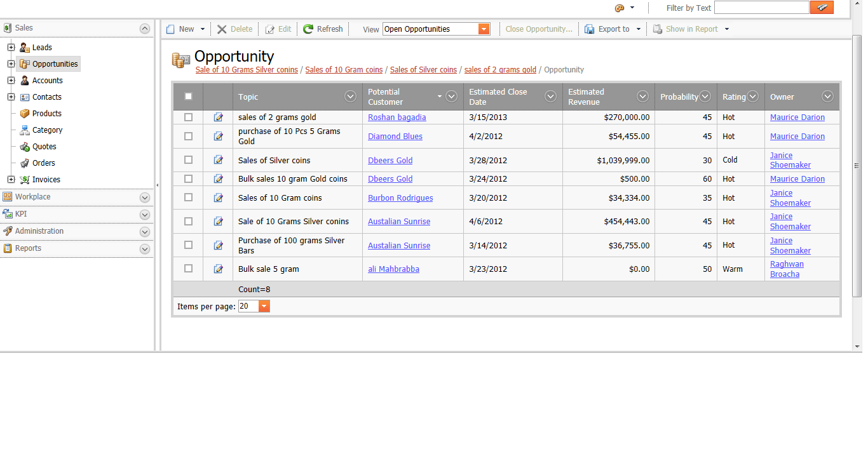Image resolution: width=868 pixels, height=456 pixels.
Task: Expand the Workplace section in sidebar
Action: point(145,198)
